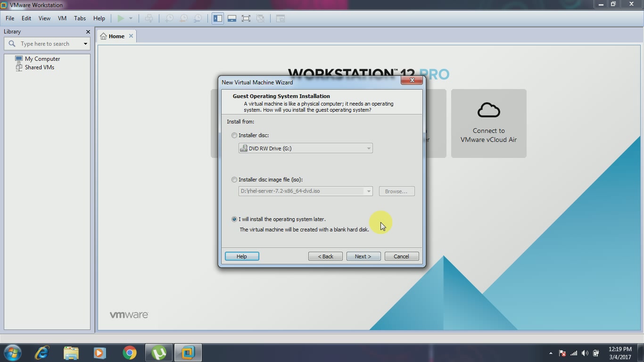Select the Installer disc radio button

(x=234, y=135)
